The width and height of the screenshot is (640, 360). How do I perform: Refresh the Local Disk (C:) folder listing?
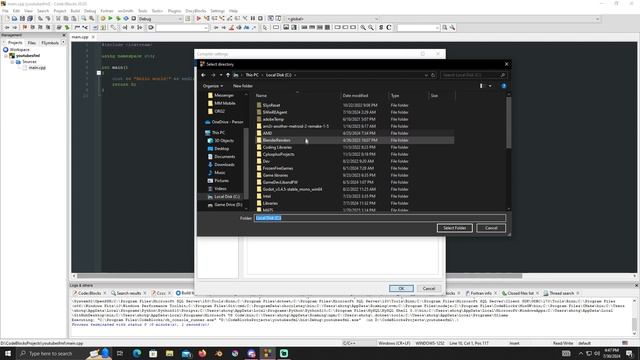coord(433,75)
